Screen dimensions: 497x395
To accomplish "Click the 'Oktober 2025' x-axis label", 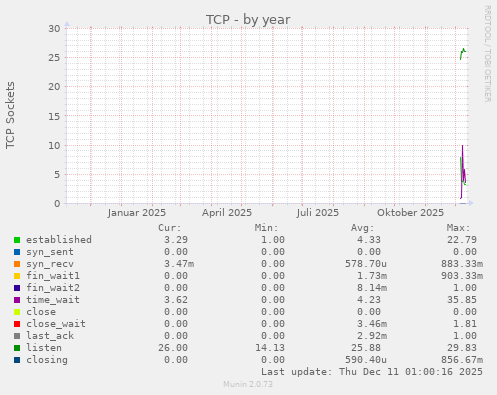I will (x=410, y=213).
